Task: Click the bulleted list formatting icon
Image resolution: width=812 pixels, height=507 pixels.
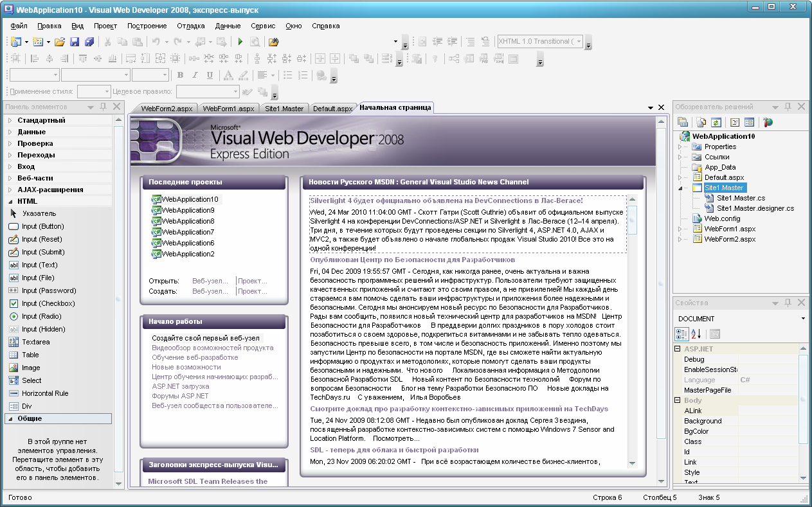Action: [288, 75]
